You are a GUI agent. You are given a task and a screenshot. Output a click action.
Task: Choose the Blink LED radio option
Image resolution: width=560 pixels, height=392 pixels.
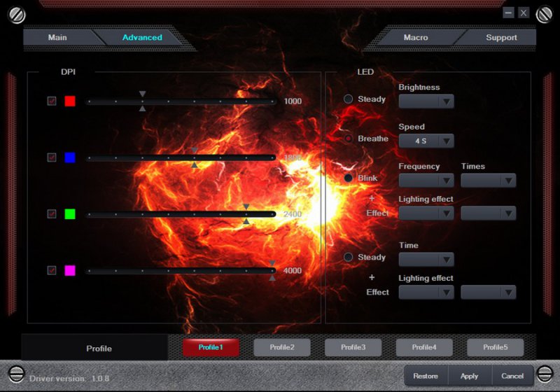348,178
